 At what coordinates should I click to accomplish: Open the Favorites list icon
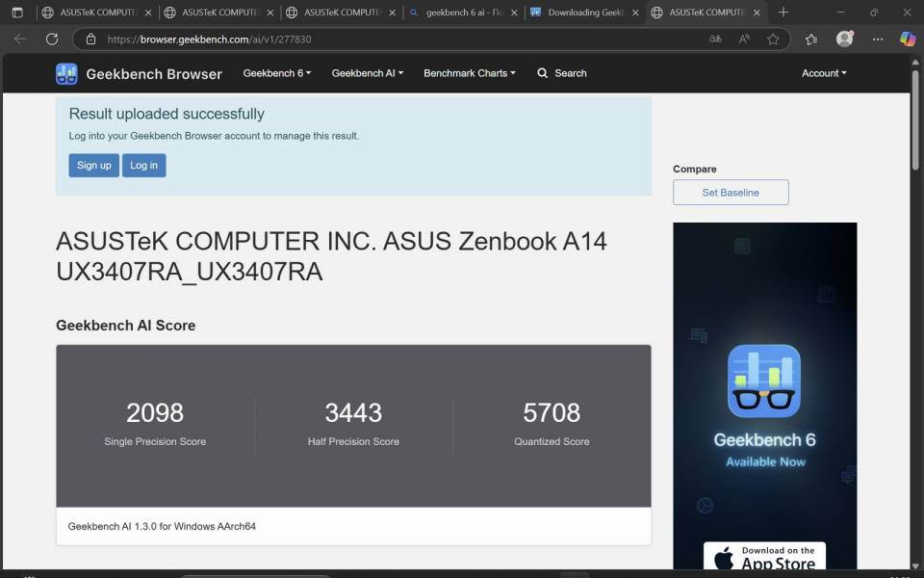click(x=811, y=39)
